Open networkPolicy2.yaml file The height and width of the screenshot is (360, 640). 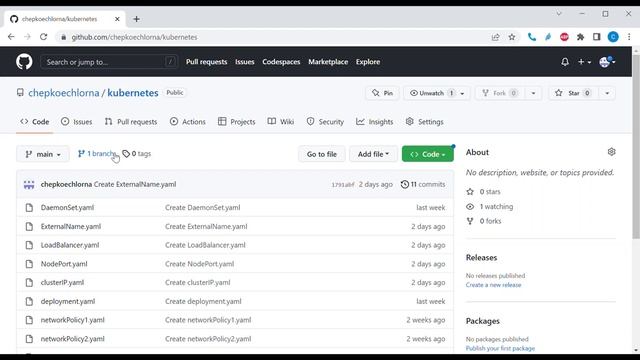click(73, 339)
